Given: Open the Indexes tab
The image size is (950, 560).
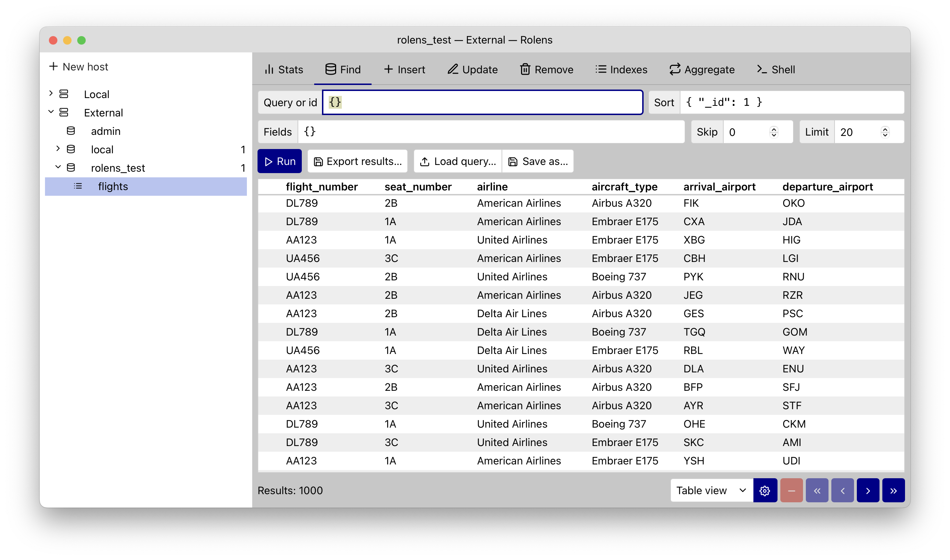Looking at the screenshot, I should pos(621,69).
